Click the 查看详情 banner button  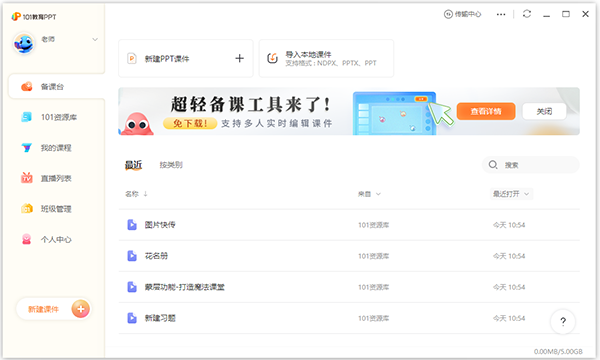coord(486,111)
